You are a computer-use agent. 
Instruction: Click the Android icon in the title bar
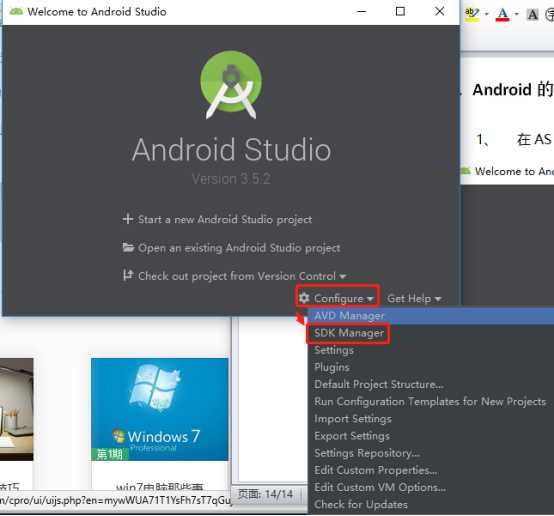pyautogui.click(x=16, y=11)
